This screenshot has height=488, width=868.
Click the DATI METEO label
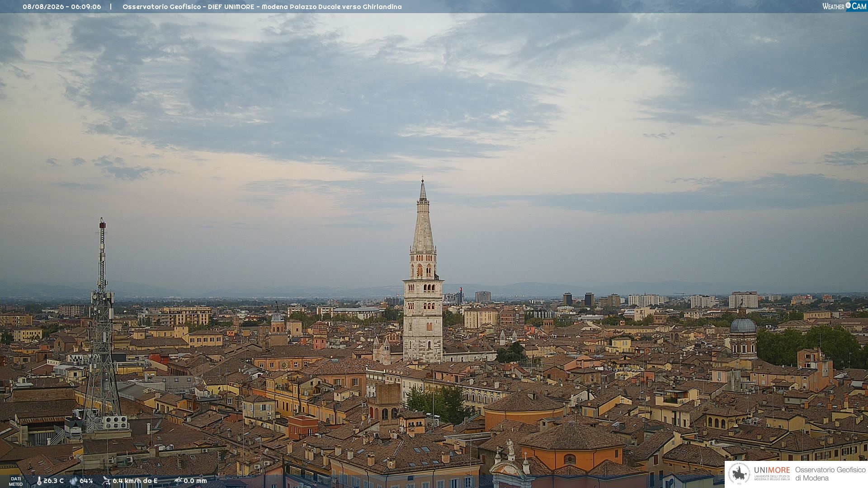pos(16,482)
